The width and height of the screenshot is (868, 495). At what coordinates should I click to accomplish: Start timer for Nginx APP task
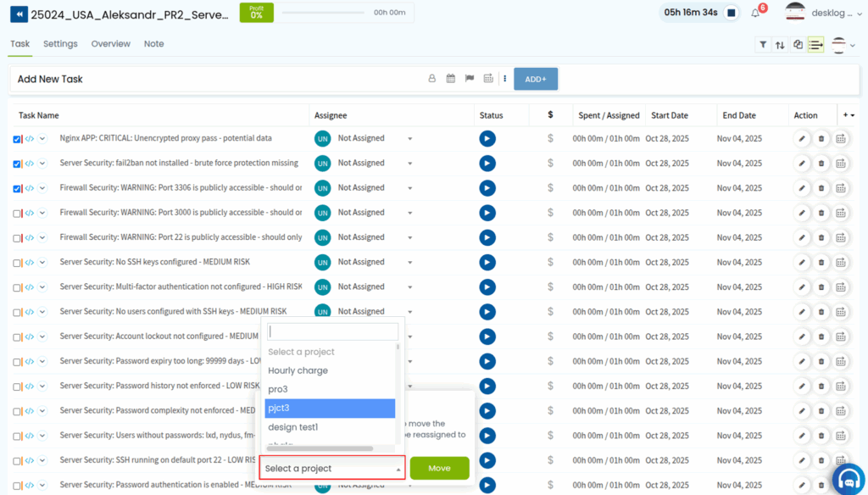pyautogui.click(x=487, y=138)
